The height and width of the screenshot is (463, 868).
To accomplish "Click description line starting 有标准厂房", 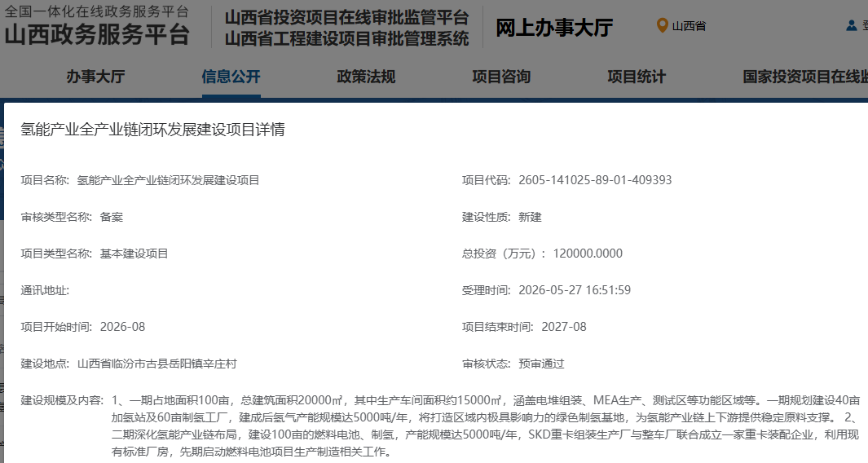I will tap(252, 452).
